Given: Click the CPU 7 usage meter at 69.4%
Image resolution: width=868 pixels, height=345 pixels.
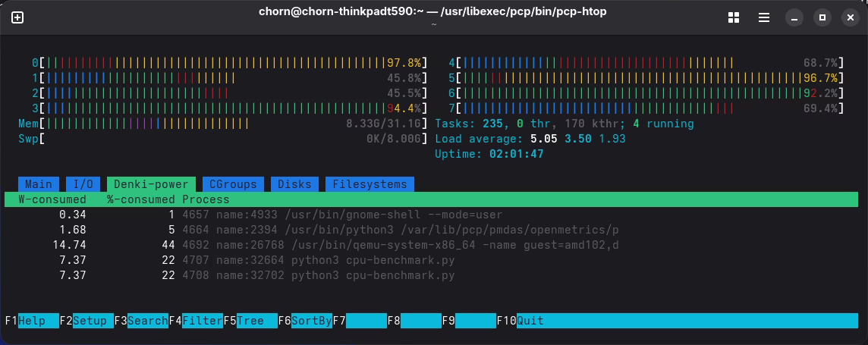Looking at the screenshot, I should [646, 108].
